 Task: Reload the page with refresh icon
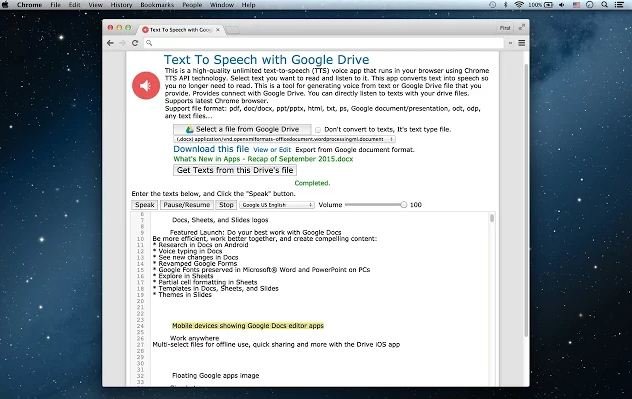click(x=135, y=43)
